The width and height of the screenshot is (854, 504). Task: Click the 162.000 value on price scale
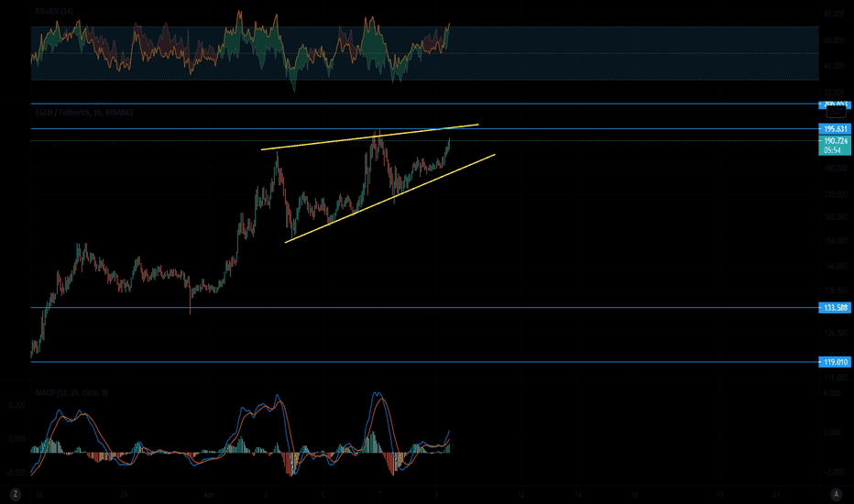(836, 217)
